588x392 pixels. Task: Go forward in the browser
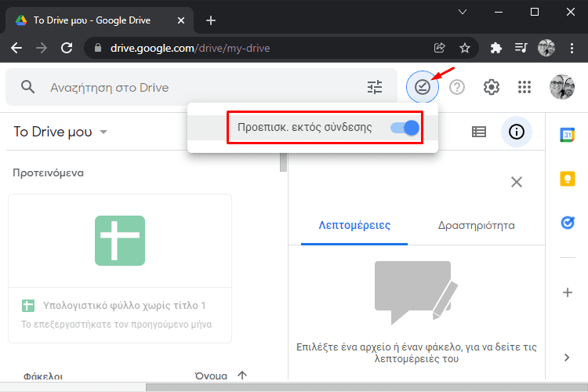point(42,48)
